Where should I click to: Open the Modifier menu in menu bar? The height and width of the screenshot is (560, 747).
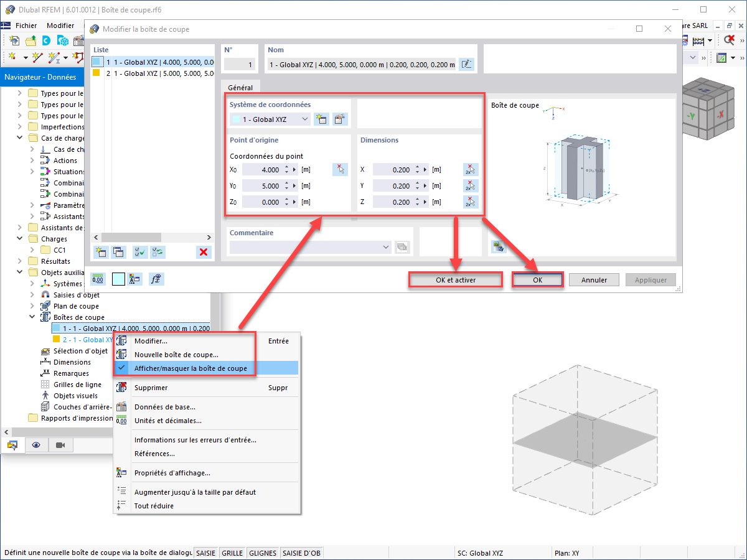[x=60, y=26]
